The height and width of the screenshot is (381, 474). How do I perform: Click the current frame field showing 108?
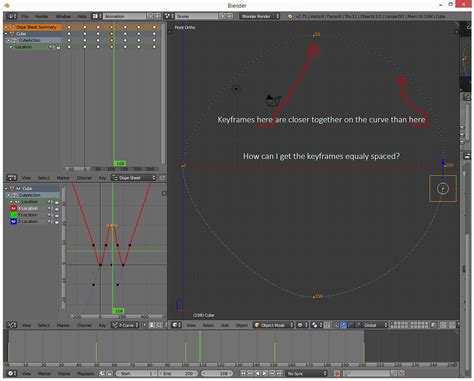(218, 374)
